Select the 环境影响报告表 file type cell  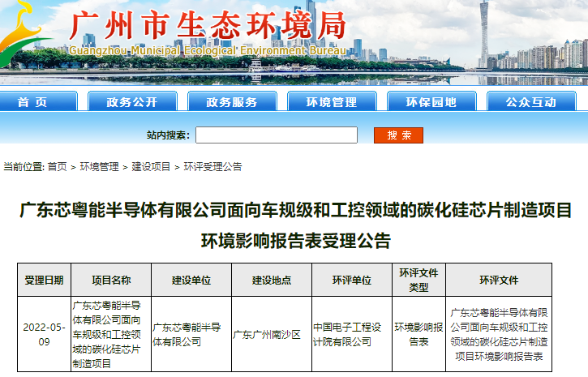(x=418, y=334)
